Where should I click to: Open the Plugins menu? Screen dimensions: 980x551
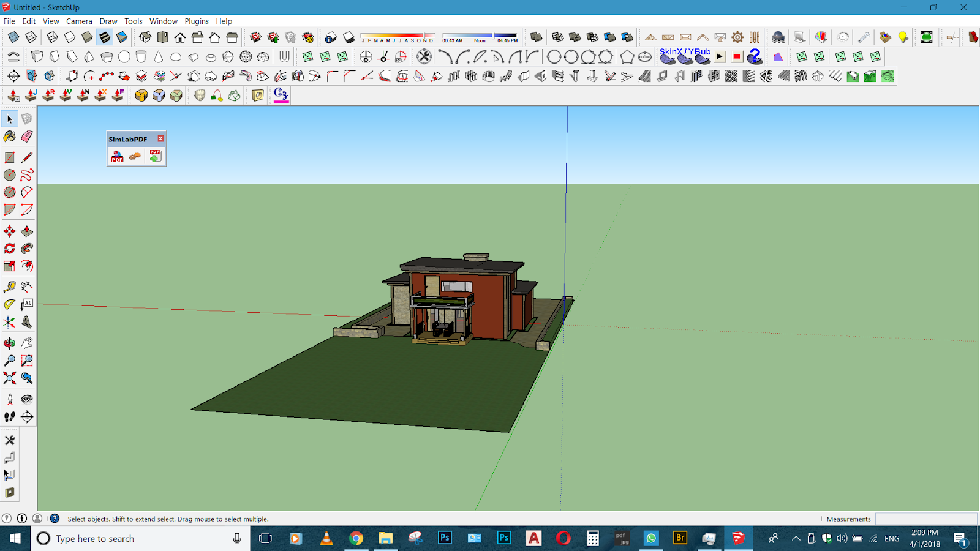[x=197, y=21]
